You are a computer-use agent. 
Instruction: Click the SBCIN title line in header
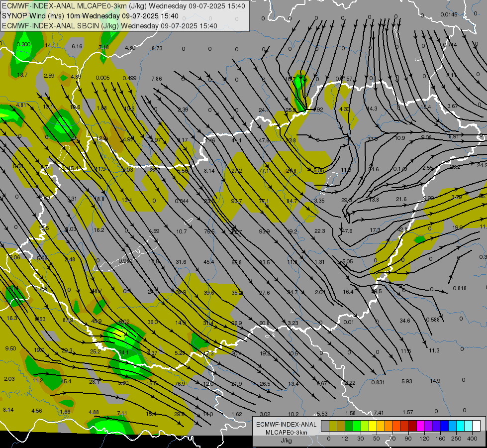109,26
